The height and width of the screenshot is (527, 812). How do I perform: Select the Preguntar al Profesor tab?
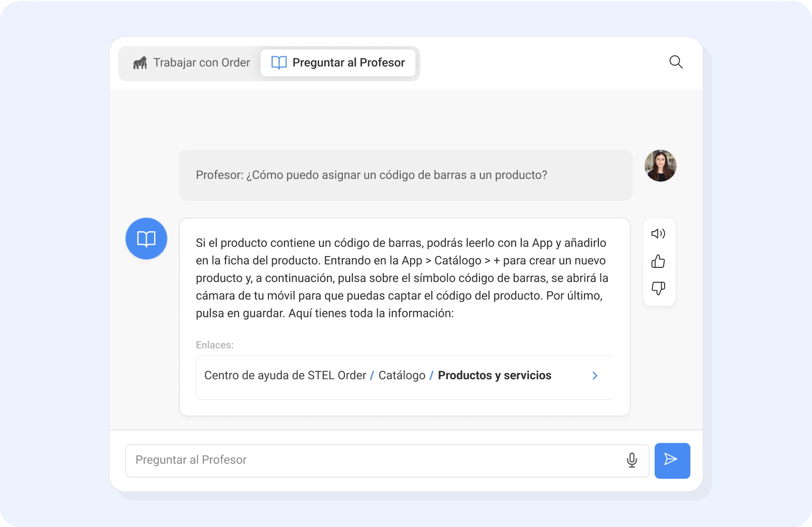[x=348, y=63]
